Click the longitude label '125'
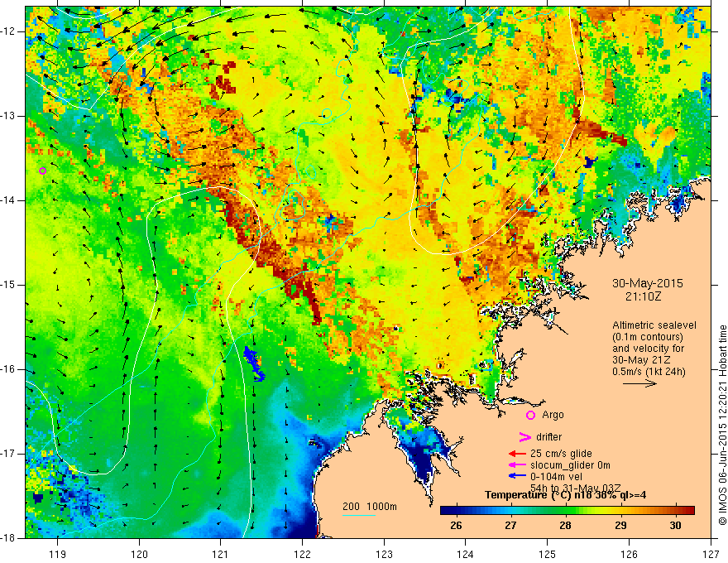Viewport: 728px width, 563px height. (548, 554)
